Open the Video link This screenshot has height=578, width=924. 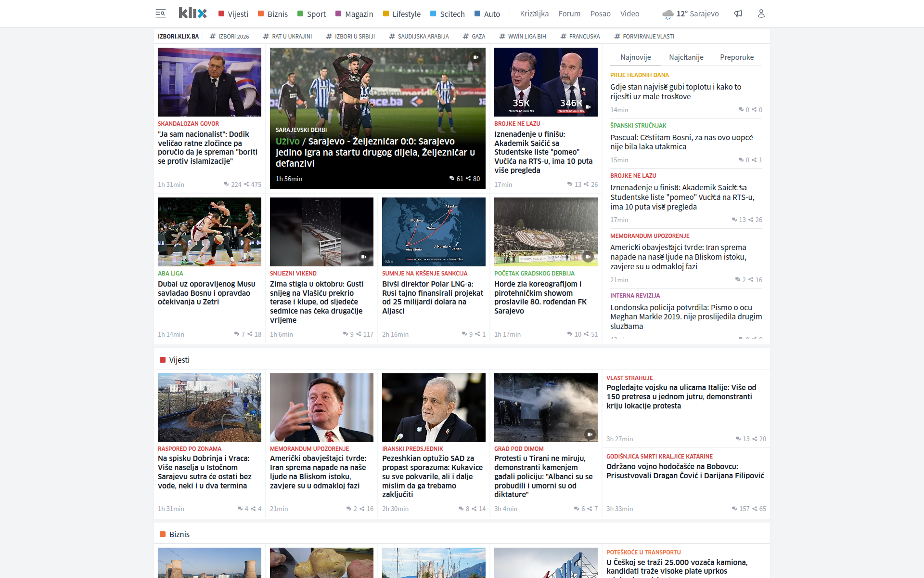click(629, 13)
